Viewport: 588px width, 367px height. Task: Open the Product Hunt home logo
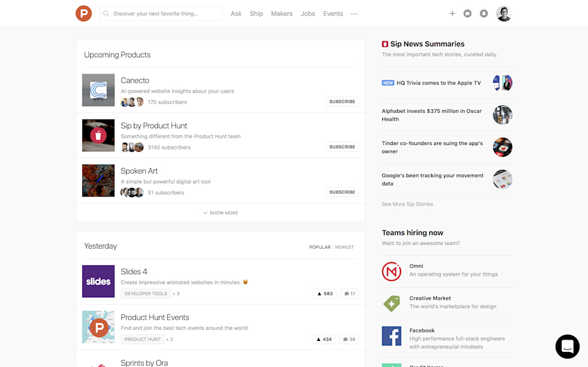(84, 14)
